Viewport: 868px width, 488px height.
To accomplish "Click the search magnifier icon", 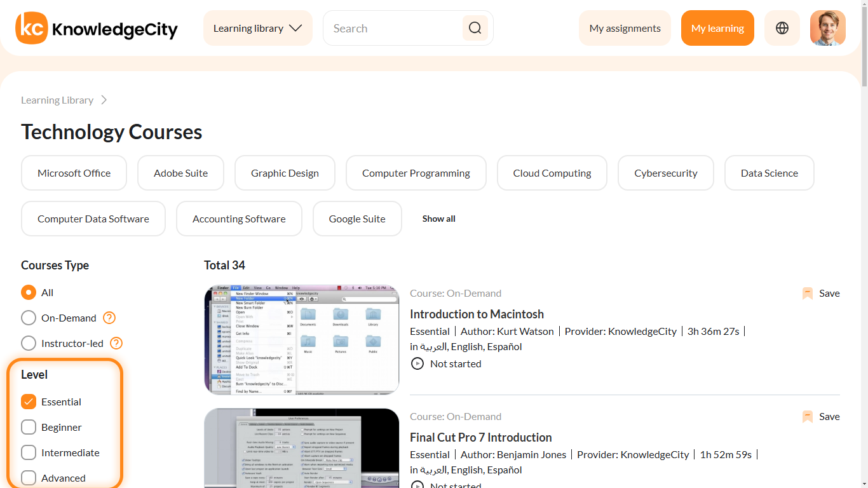I will tap(475, 28).
